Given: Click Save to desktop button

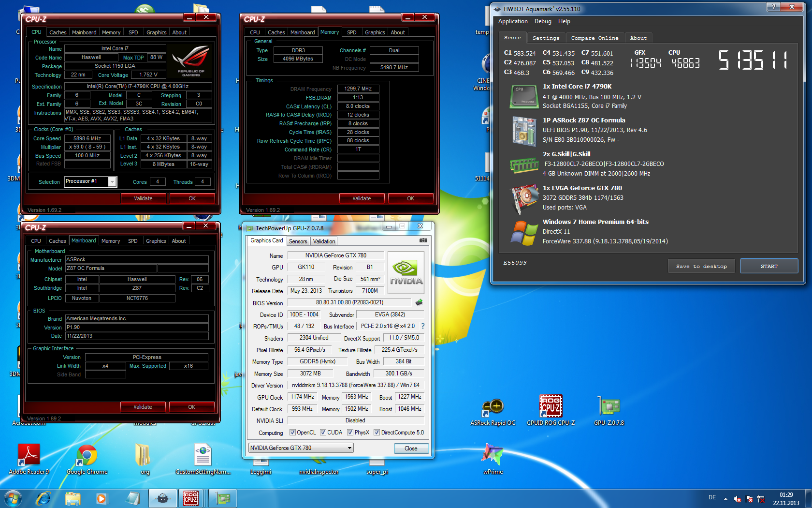Looking at the screenshot, I should coord(701,266).
